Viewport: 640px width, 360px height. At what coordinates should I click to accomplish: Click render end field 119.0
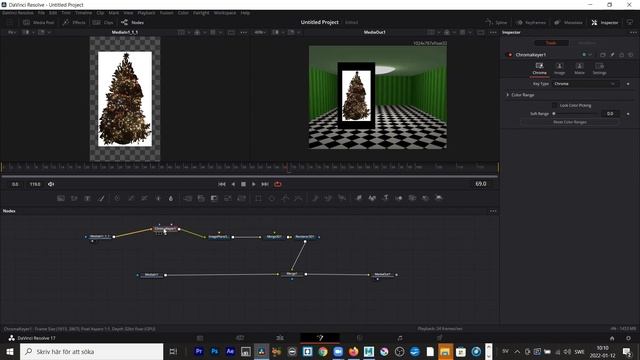(x=35, y=184)
